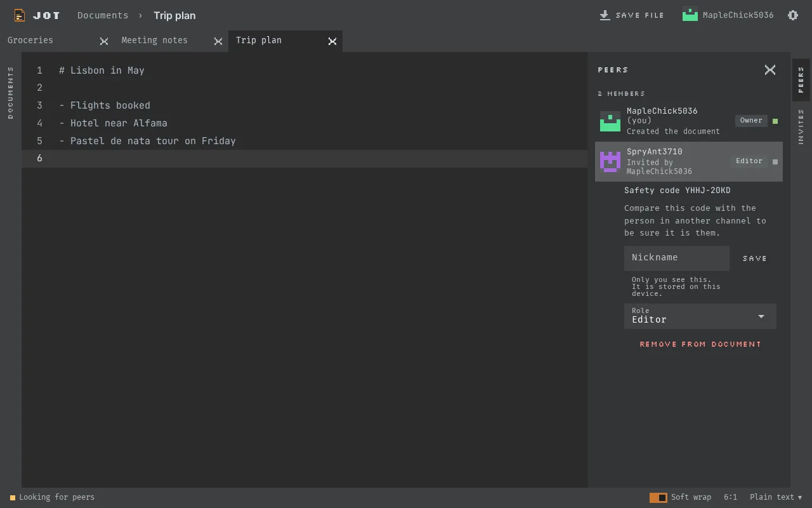Viewport: 812px width, 508px height.
Task: Expand the Documents sidebar
Action: click(11, 93)
